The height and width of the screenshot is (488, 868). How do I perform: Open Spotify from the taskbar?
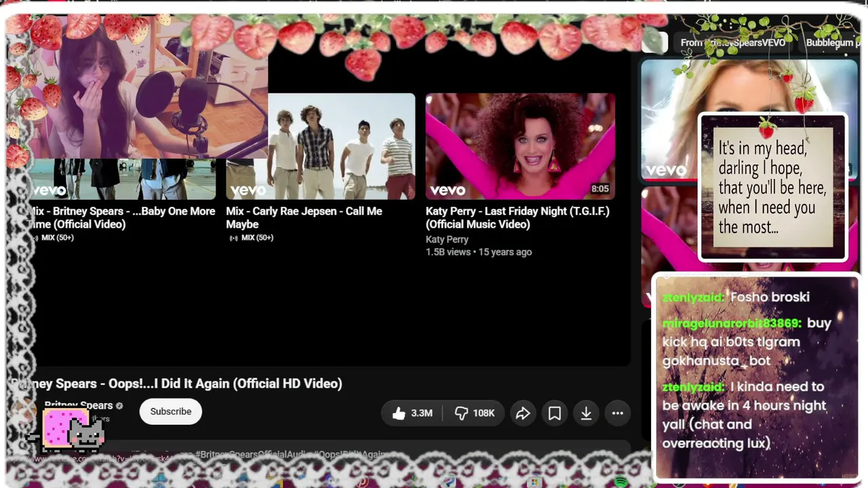[x=620, y=482]
